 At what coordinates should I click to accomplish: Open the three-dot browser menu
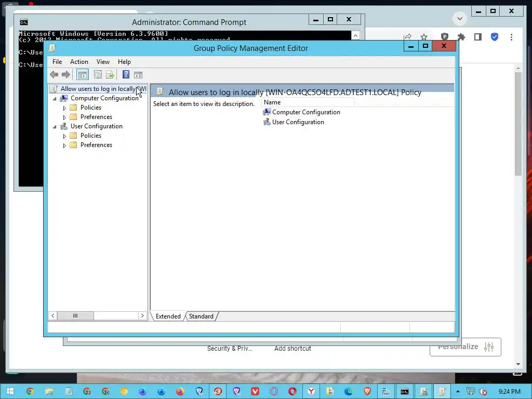pos(511,37)
